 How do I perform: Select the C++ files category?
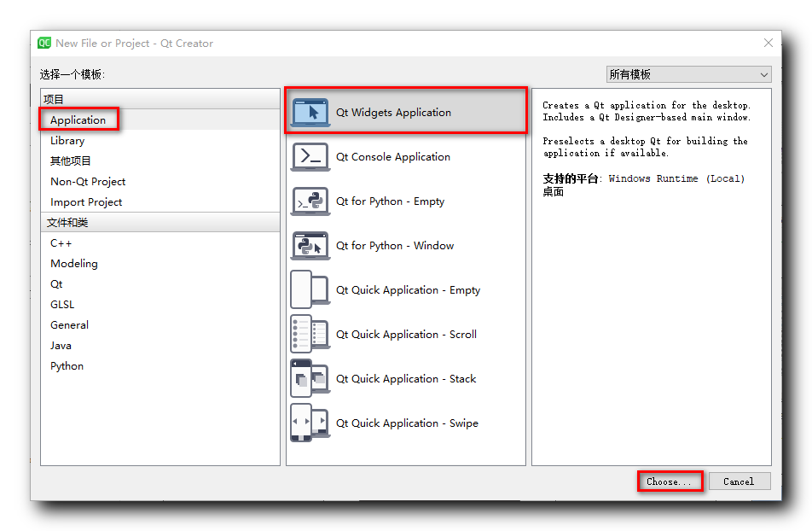(160, 243)
